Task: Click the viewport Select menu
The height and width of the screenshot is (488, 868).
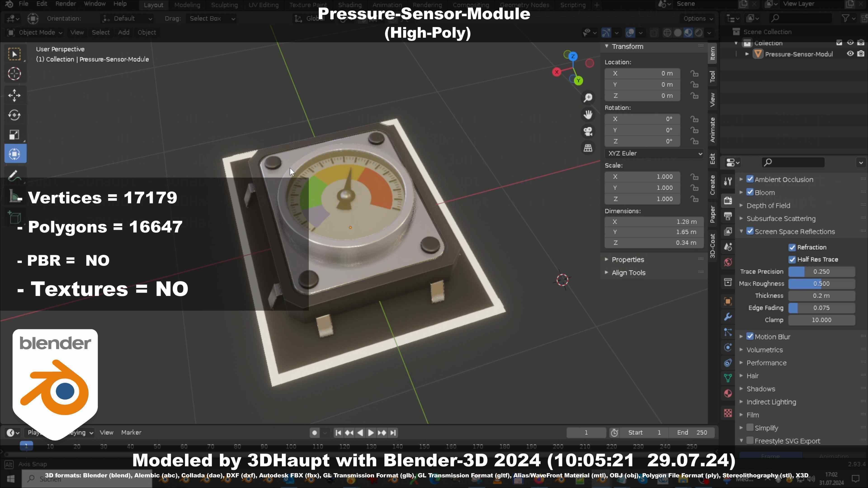Action: click(x=101, y=33)
